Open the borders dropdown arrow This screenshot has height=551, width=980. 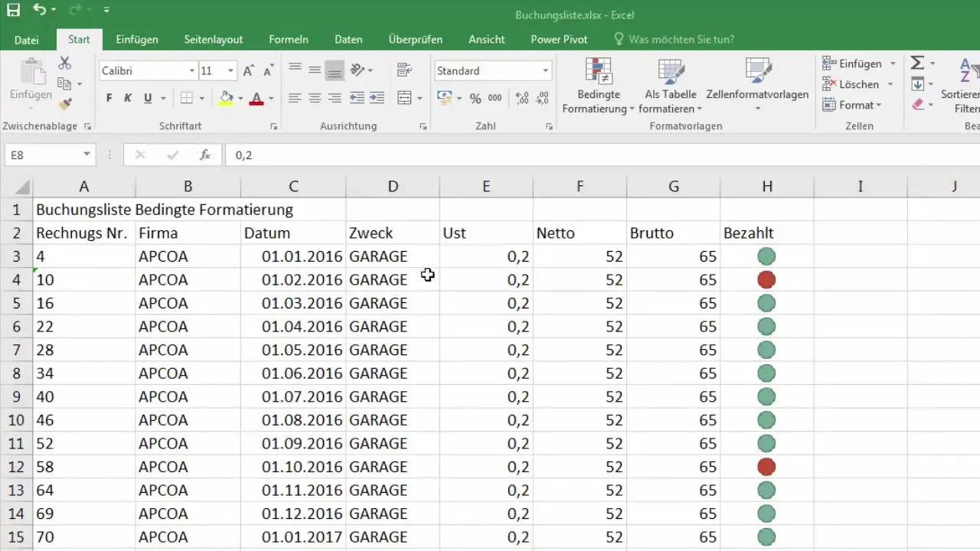click(x=201, y=99)
